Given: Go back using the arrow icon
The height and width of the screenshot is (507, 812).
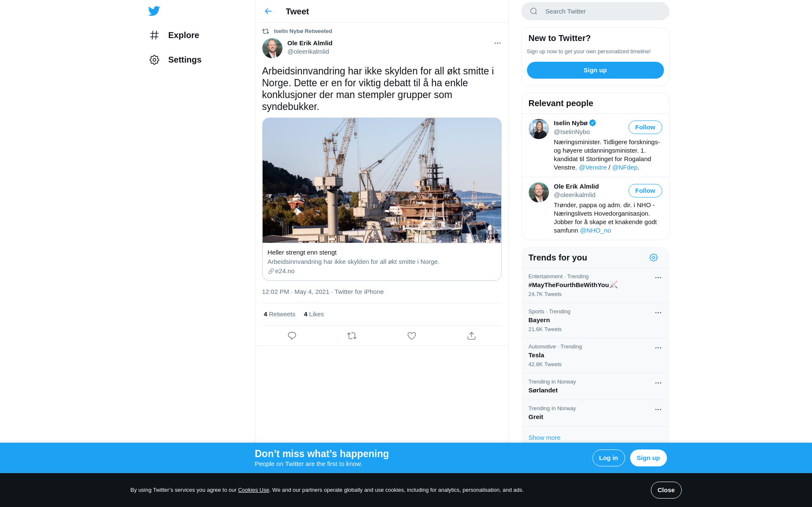Looking at the screenshot, I should coord(268,11).
